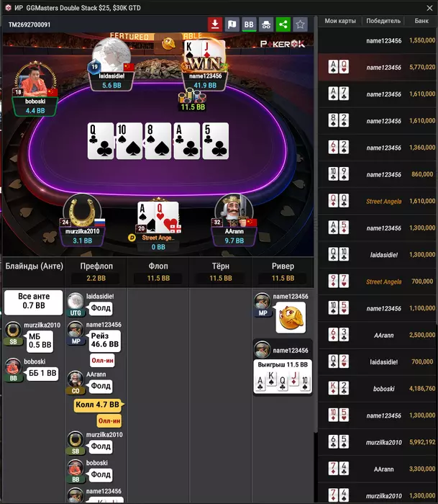438x504 pixels.
Task: Click the flag report icon
Action: coord(232,24)
